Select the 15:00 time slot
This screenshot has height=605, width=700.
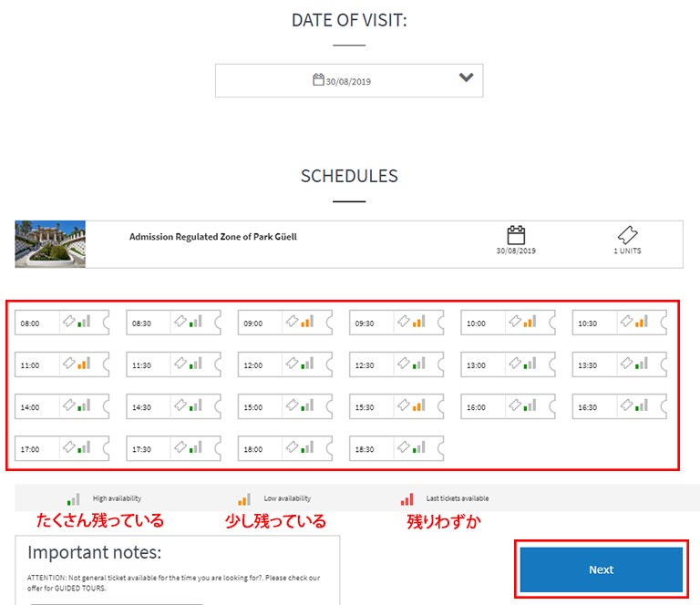tap(285, 406)
